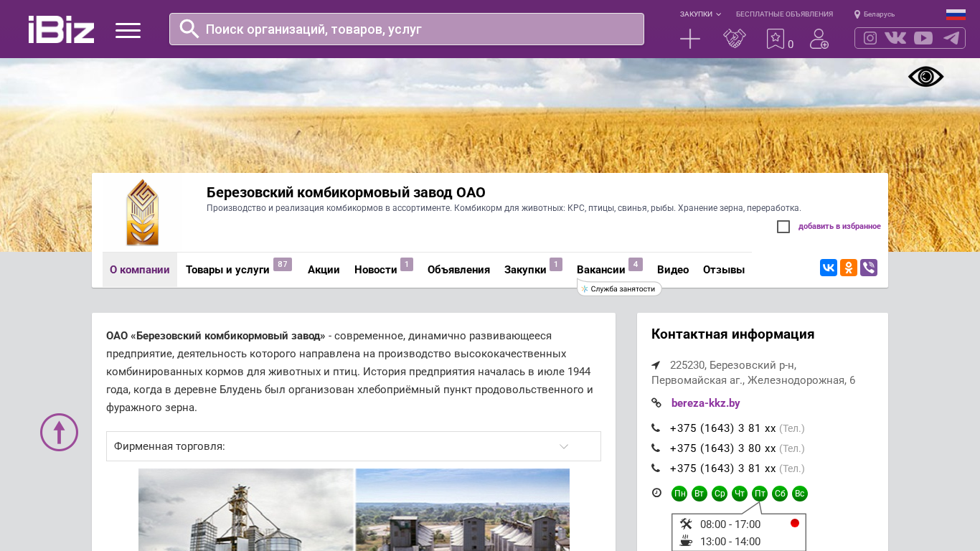Select the Чт weekday circle
Screen dimensions: 980x551
pyautogui.click(x=740, y=494)
